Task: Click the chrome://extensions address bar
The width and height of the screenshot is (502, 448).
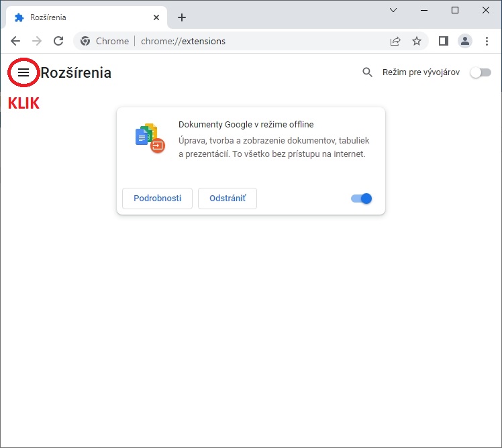Action: click(x=251, y=41)
